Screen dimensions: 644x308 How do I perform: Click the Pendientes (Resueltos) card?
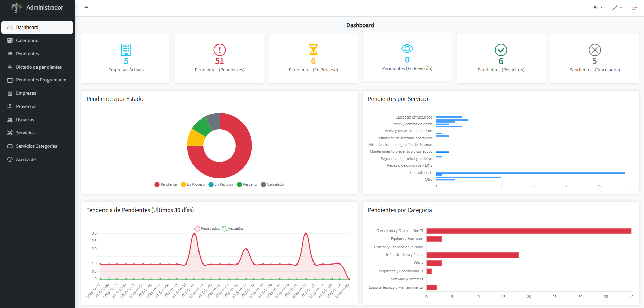pos(501,58)
